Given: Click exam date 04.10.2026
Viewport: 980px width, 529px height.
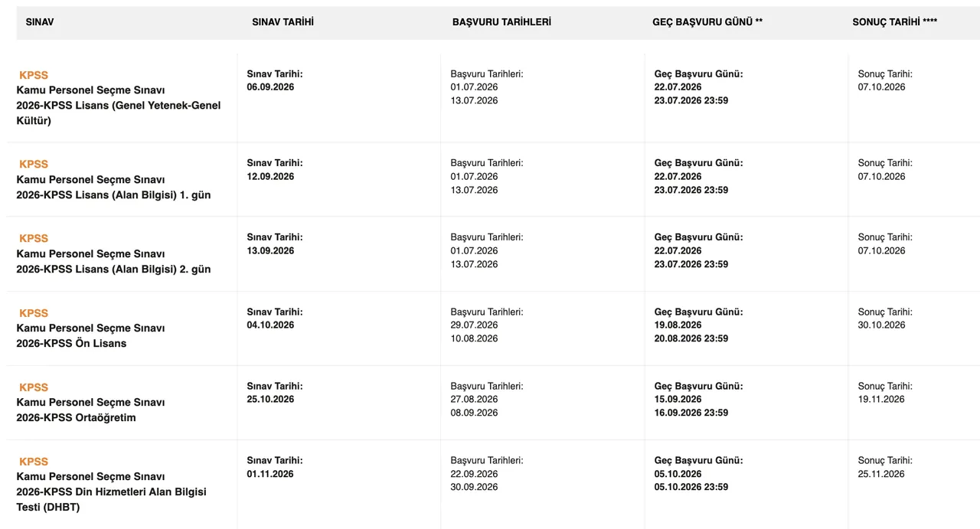Looking at the screenshot, I should tap(270, 325).
